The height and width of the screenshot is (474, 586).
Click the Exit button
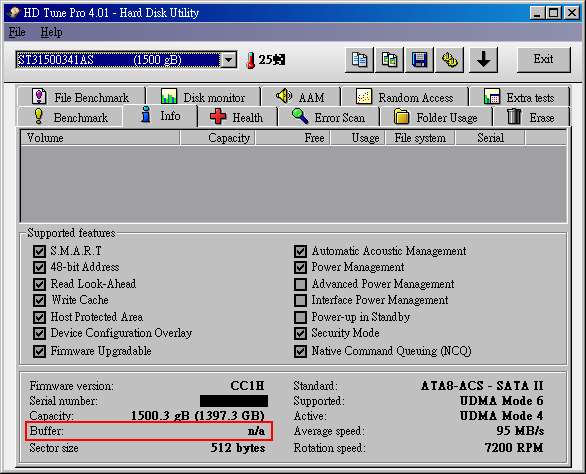coord(543,59)
